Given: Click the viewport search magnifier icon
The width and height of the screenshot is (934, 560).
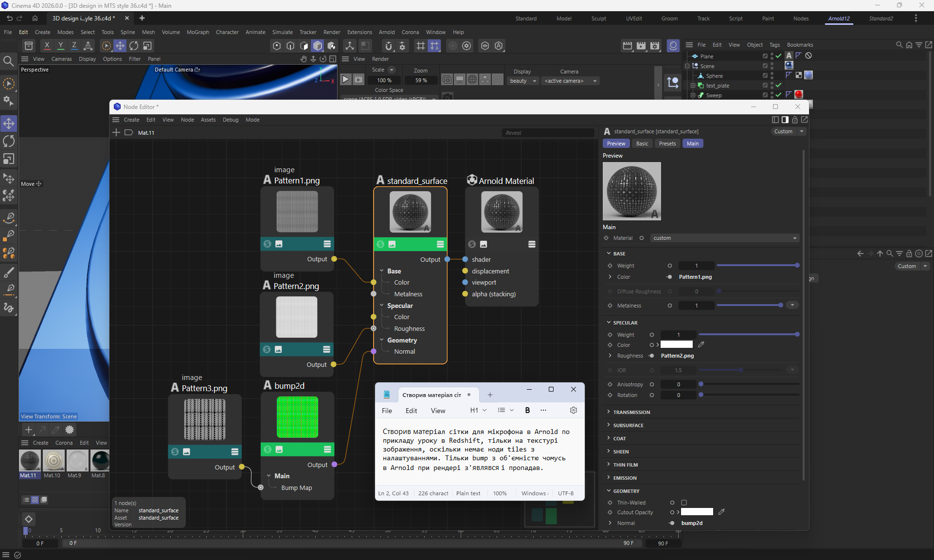Looking at the screenshot, I should tap(8, 61).
